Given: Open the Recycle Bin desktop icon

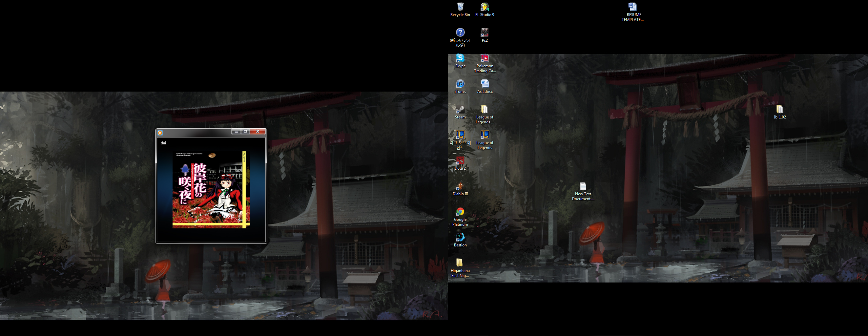Looking at the screenshot, I should [x=460, y=10].
